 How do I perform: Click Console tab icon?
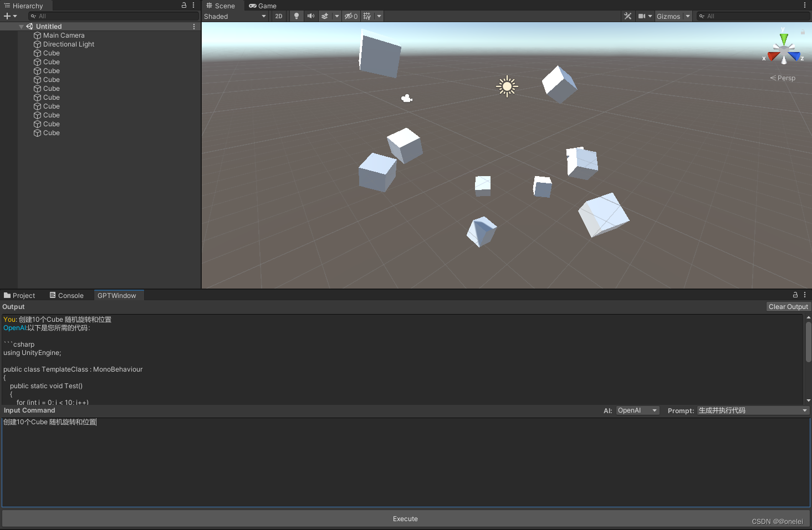(x=53, y=295)
